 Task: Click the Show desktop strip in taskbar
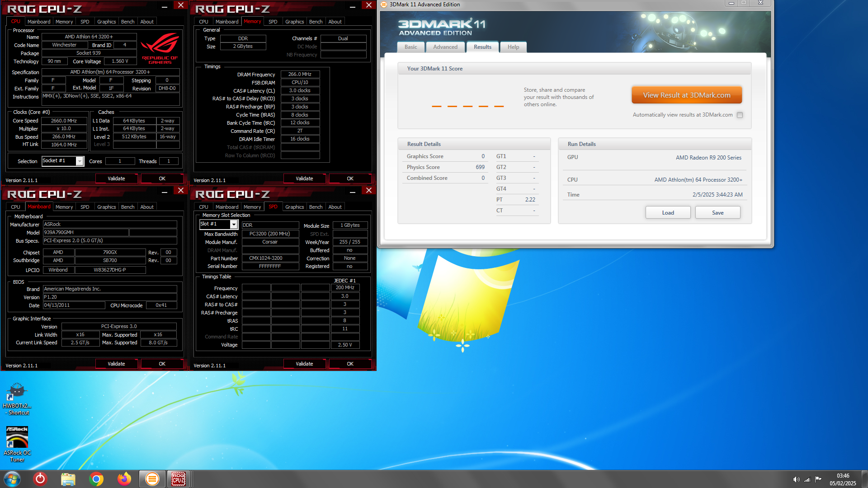click(864, 479)
